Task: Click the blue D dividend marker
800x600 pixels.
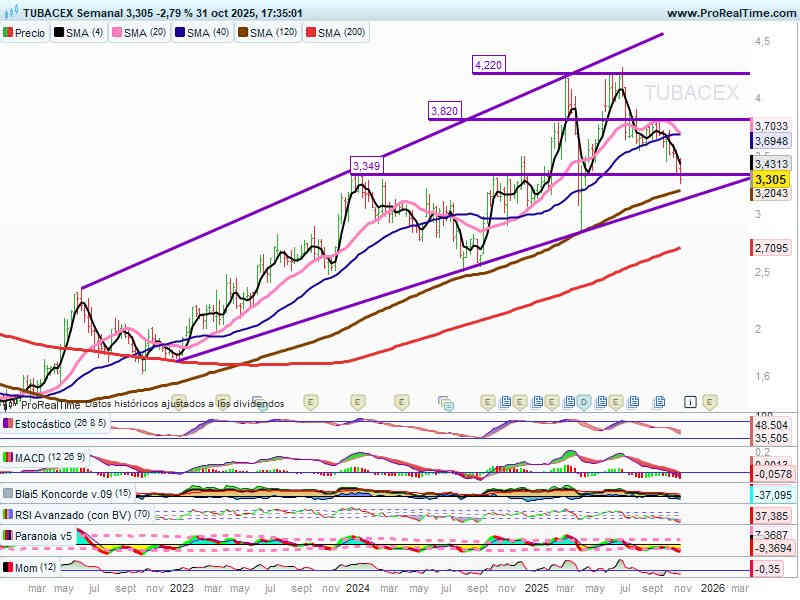Action: pos(583,402)
